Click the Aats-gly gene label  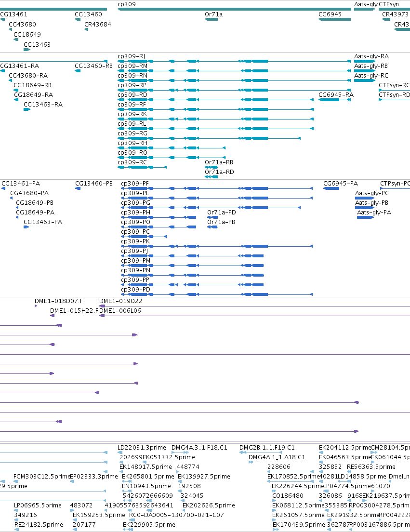(x=366, y=4)
